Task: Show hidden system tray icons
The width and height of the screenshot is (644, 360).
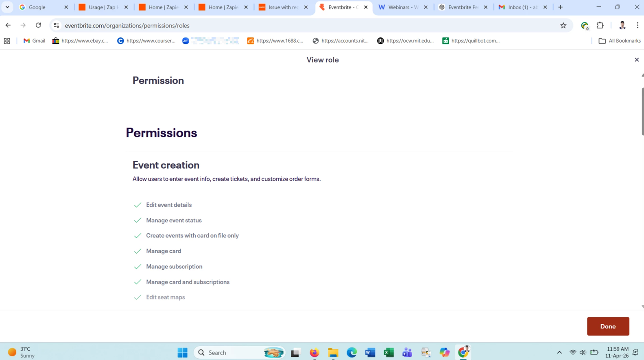Action: (559, 353)
